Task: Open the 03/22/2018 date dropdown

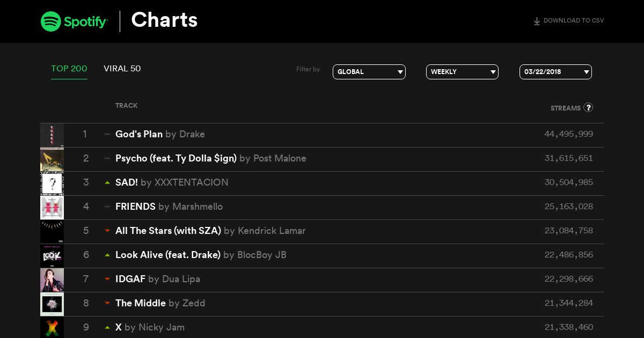Action: (x=555, y=72)
